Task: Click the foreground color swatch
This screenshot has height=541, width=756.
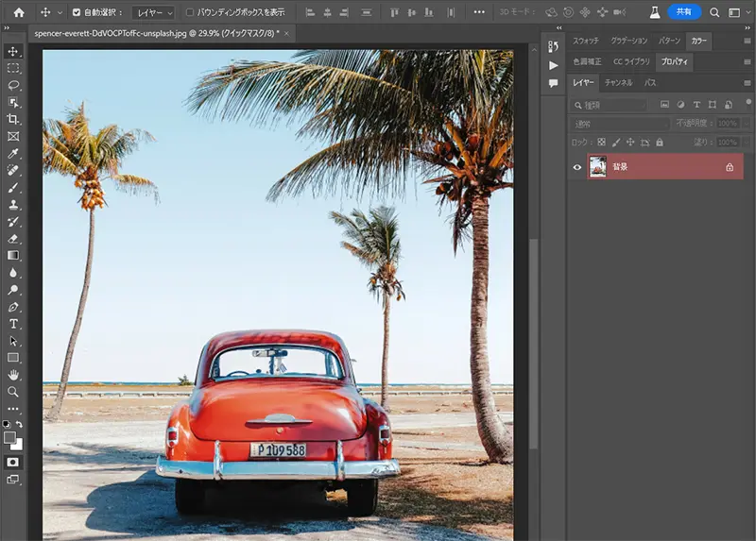Action: [10, 438]
